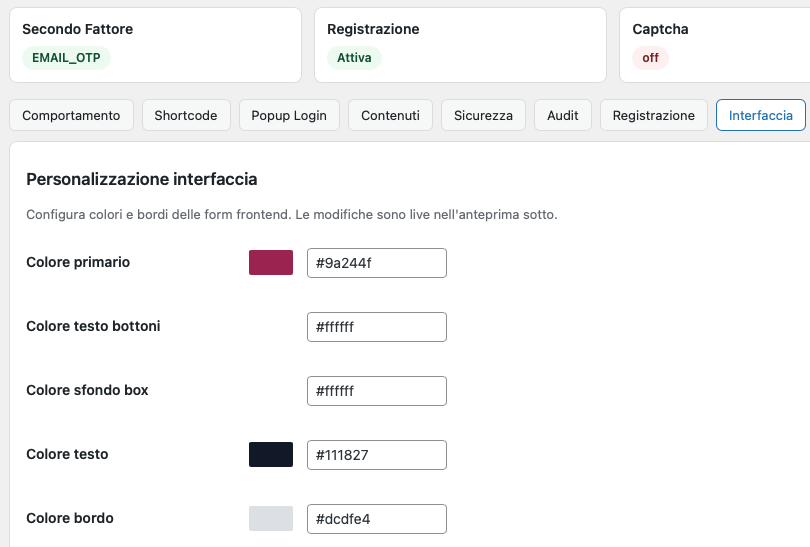Click the Attiva registration badge
810x547 pixels.
354,58
